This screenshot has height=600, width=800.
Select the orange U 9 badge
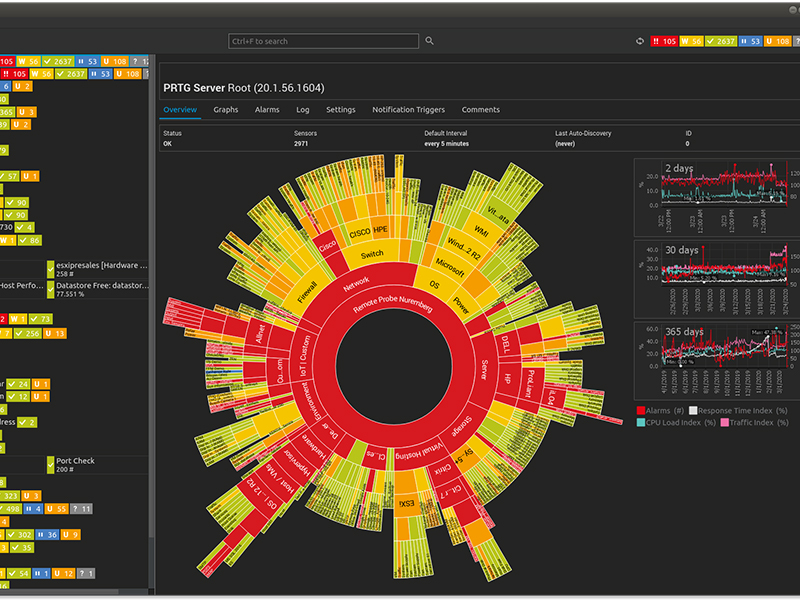70,535
